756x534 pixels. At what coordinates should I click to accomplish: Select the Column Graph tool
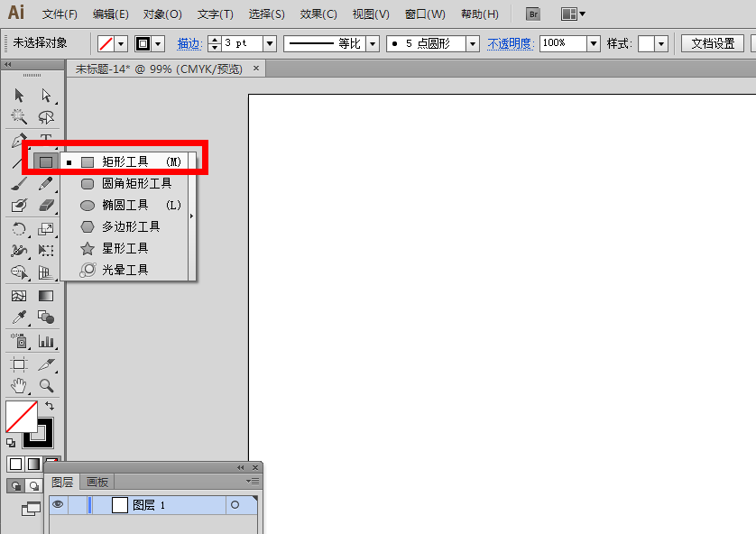(x=46, y=341)
